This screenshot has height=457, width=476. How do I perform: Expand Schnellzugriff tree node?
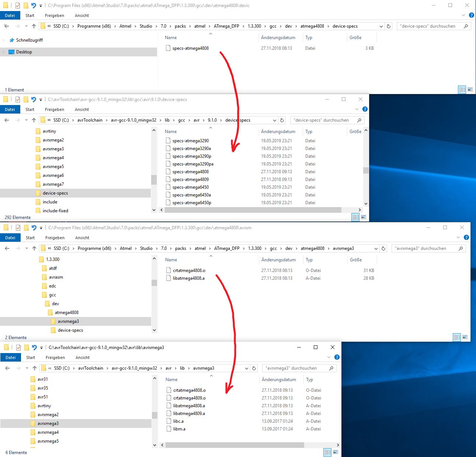click(x=4, y=40)
